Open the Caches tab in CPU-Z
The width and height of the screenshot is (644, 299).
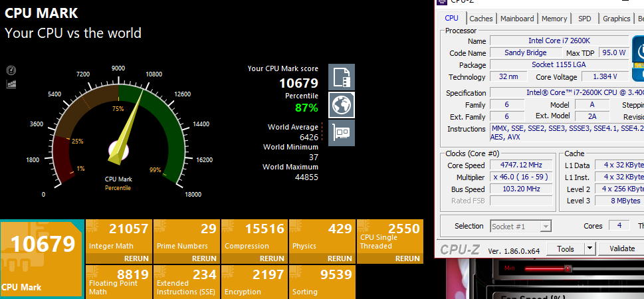[481, 19]
